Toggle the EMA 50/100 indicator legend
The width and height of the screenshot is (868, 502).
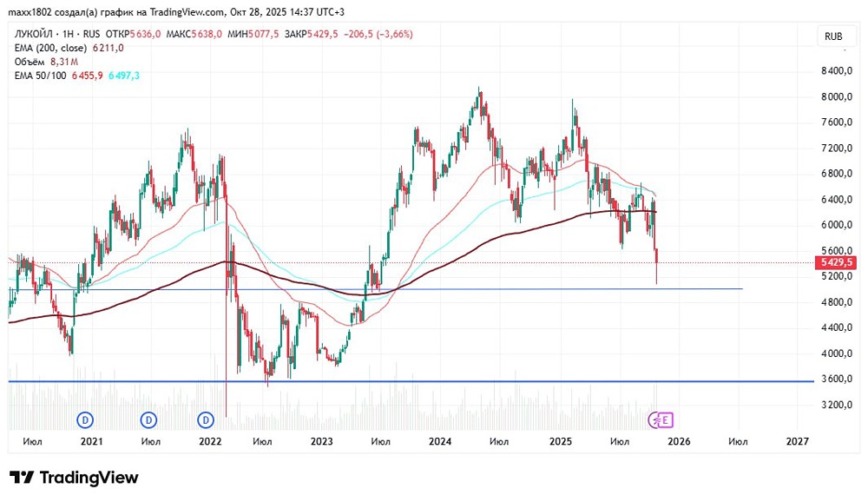[40, 76]
